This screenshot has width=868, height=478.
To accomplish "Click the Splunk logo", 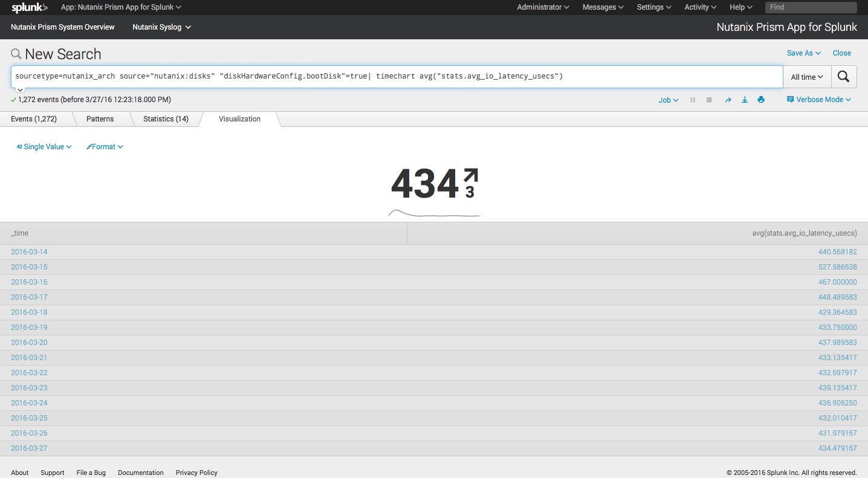I will (30, 7).
